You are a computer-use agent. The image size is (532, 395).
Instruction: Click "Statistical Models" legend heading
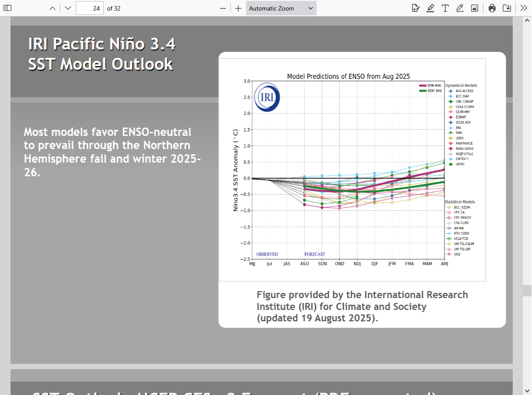point(460,202)
